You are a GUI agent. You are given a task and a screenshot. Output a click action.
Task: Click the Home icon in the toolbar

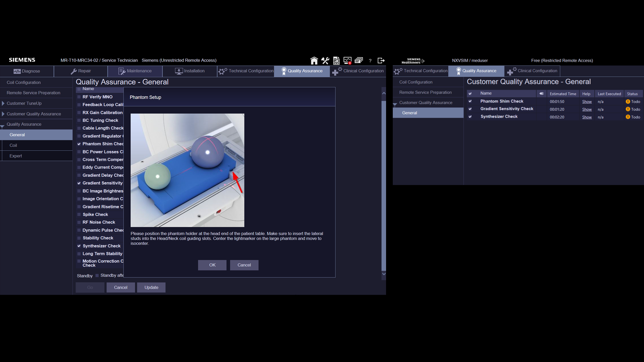pyautogui.click(x=314, y=61)
